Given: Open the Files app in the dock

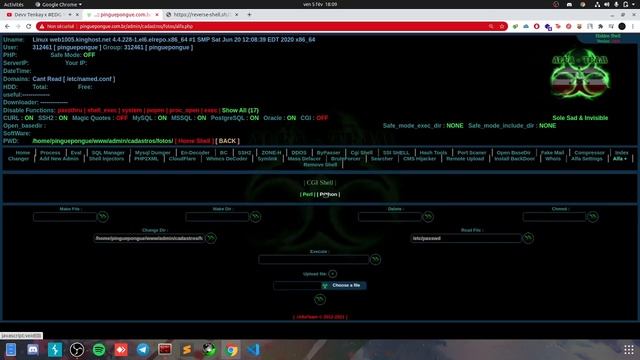Looking at the screenshot, I should (x=11, y=350).
